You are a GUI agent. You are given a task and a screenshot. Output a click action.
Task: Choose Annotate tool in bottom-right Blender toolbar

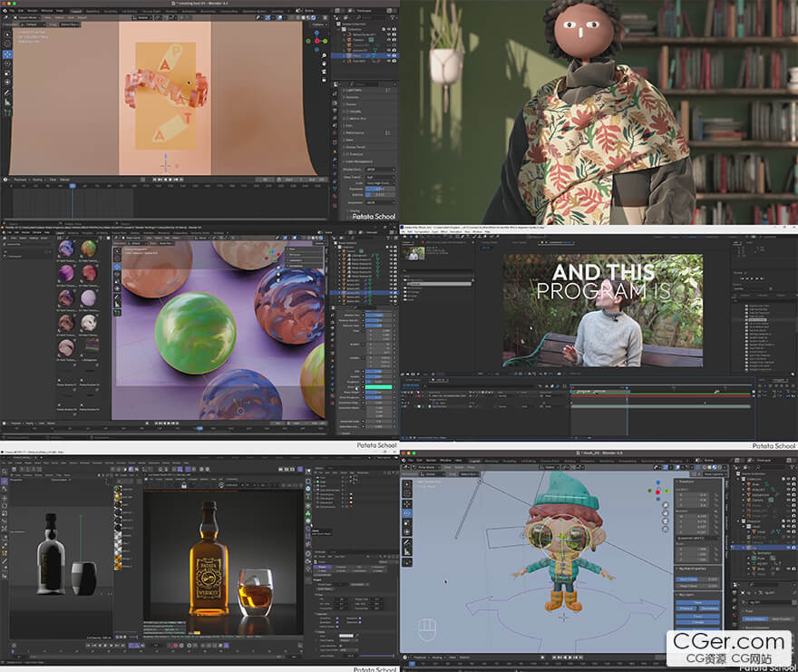point(407,542)
